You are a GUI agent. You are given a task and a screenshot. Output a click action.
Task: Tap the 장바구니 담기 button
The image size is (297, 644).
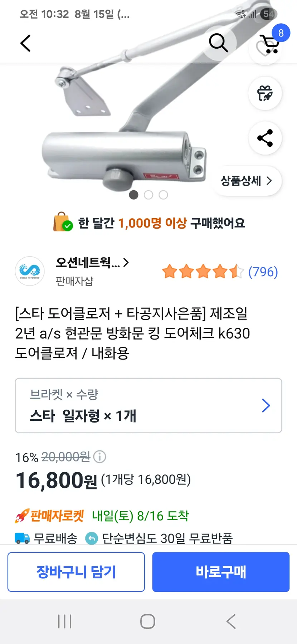point(76,572)
